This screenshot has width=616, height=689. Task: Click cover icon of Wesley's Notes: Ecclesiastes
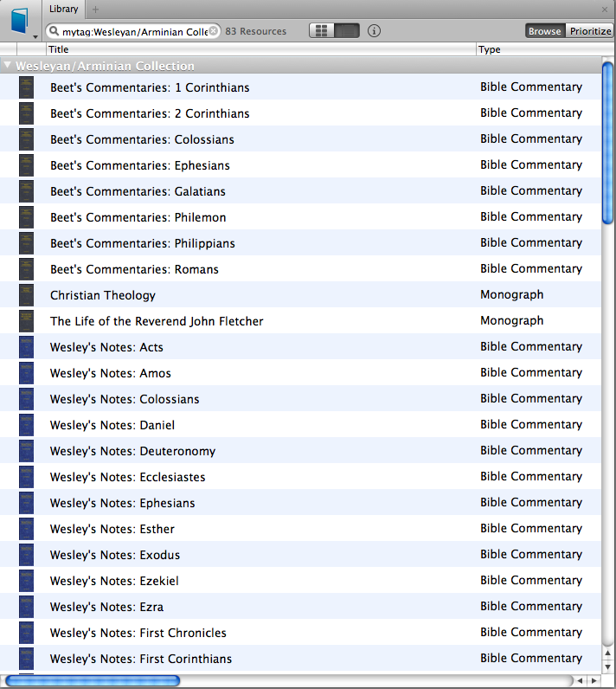pos(26,476)
